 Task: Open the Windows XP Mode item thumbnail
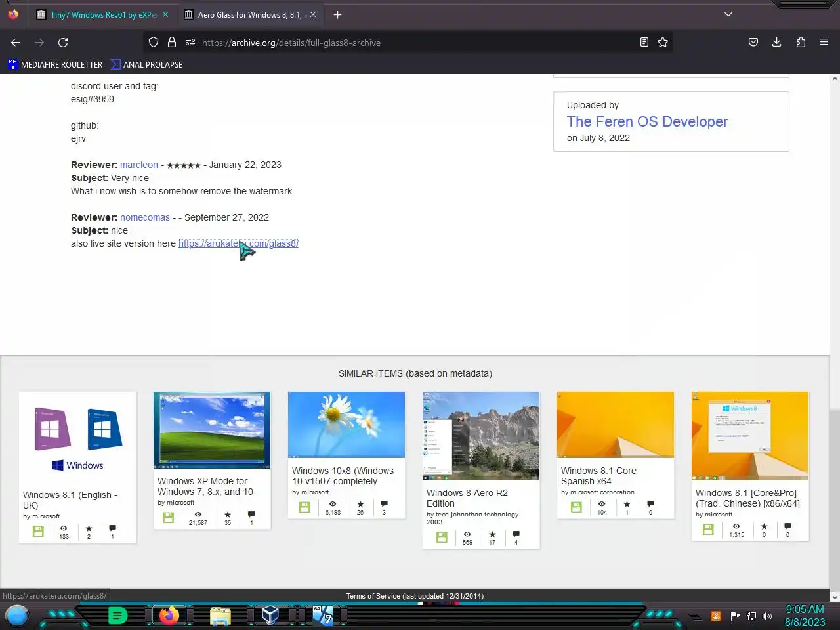pyautogui.click(x=212, y=430)
